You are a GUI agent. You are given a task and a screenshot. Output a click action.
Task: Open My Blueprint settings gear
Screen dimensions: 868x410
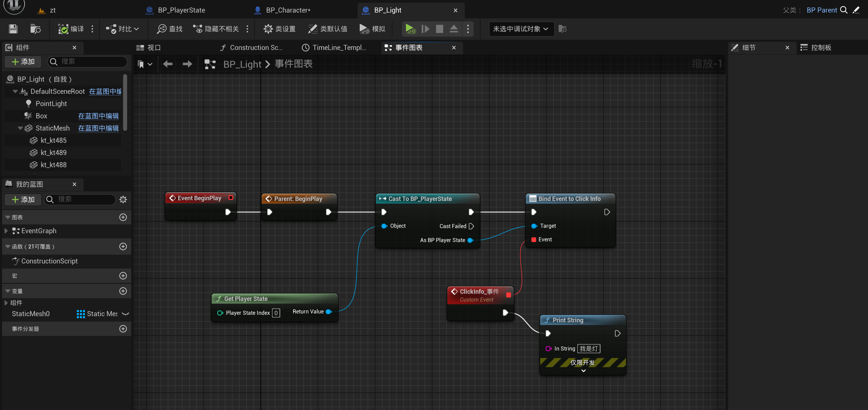point(123,200)
